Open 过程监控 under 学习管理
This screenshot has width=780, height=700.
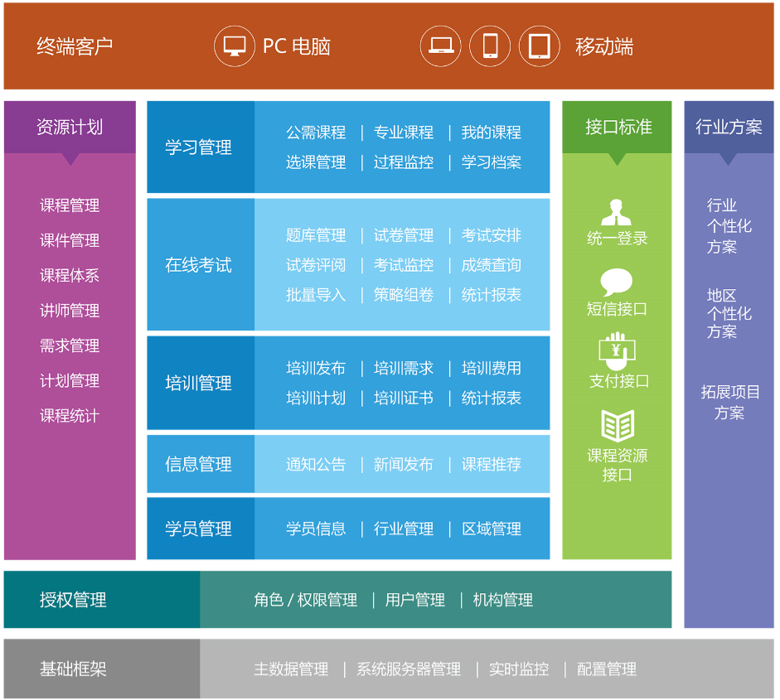pyautogui.click(x=404, y=162)
